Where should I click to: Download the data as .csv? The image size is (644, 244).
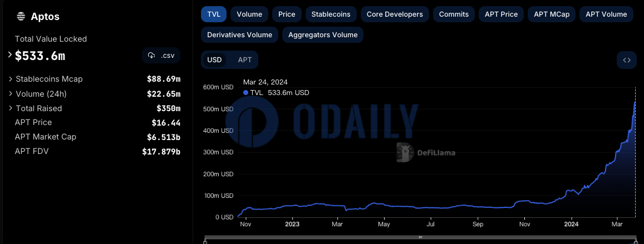click(161, 56)
